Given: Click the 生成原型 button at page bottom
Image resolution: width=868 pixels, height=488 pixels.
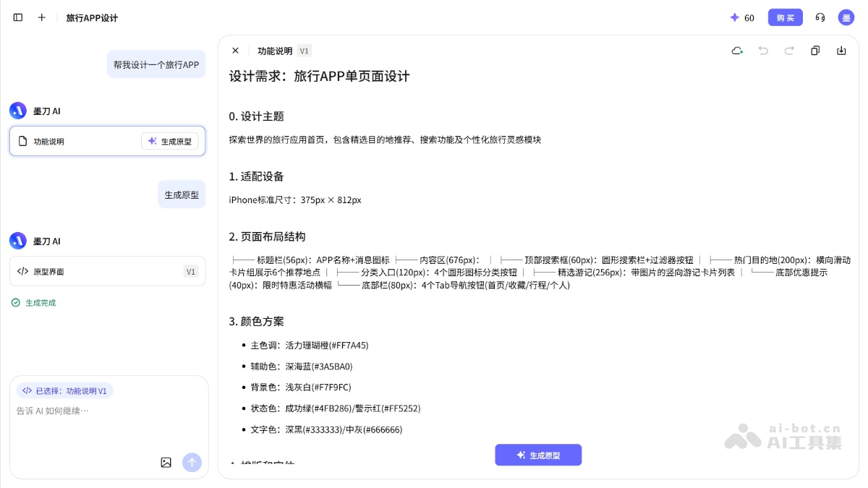Looking at the screenshot, I should pos(538,455).
